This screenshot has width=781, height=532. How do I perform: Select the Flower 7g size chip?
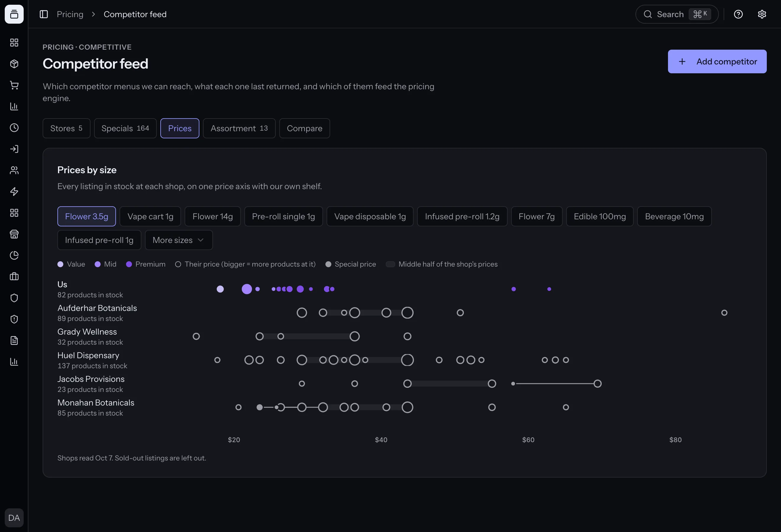536,216
